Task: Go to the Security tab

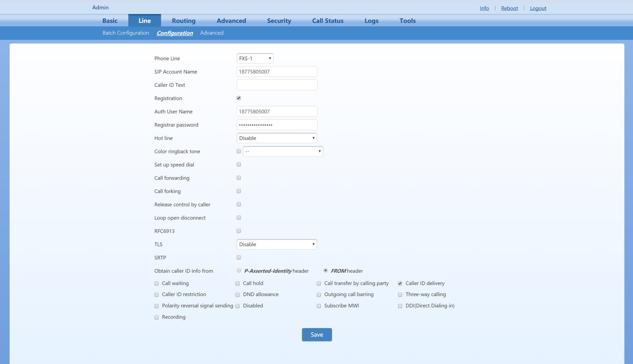Action: 279,20
